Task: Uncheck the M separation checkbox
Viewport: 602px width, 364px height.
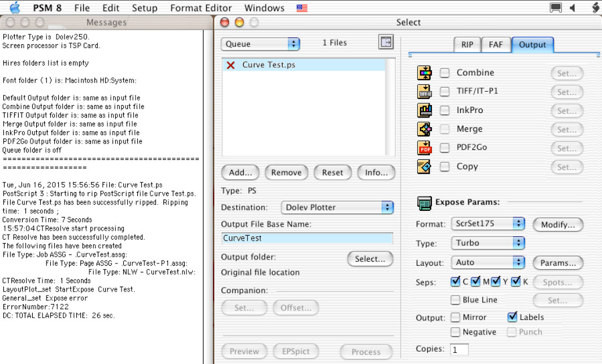Action: pyautogui.click(x=476, y=281)
